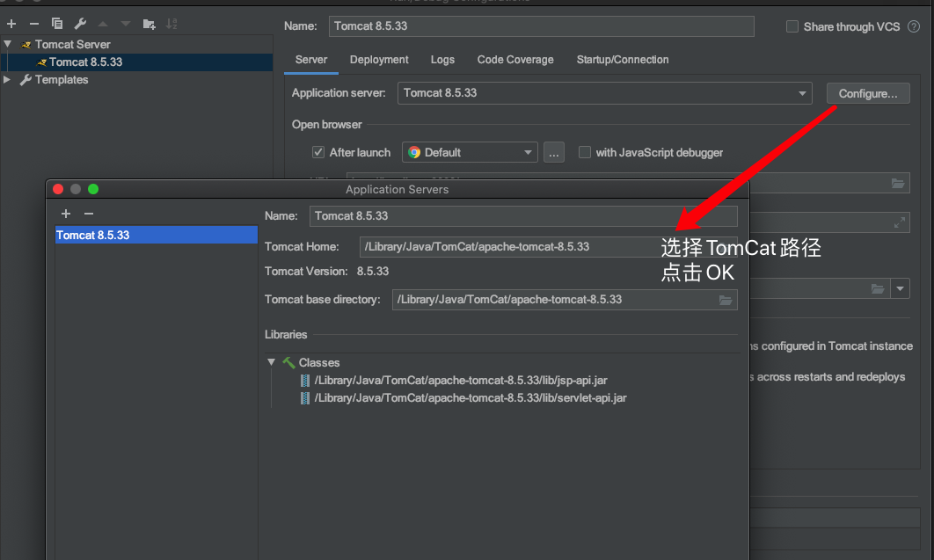The image size is (934, 560).
Task: Select Tomcat 8.5.33 in Application Servers list
Action: coord(156,235)
